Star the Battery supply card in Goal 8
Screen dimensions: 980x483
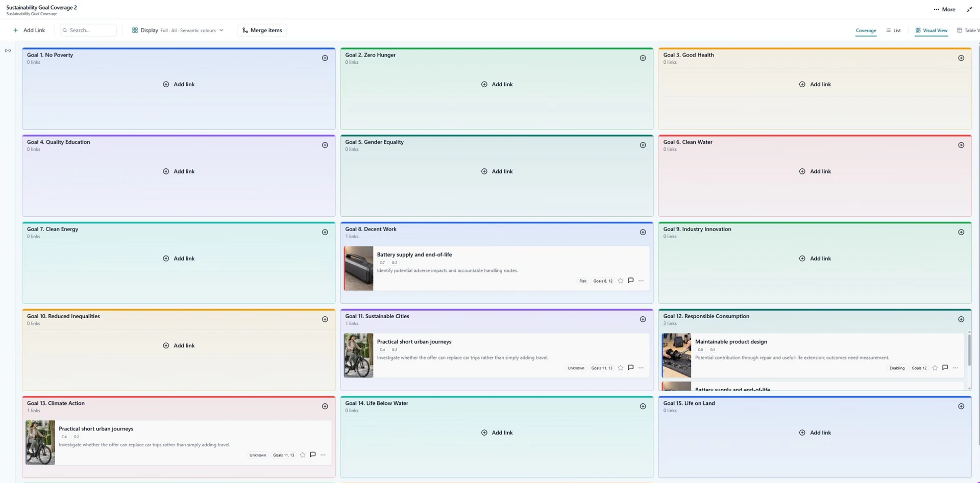tap(620, 281)
